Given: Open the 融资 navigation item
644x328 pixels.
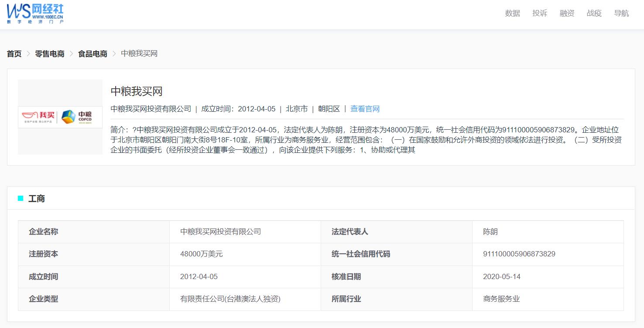Looking at the screenshot, I should coord(567,13).
